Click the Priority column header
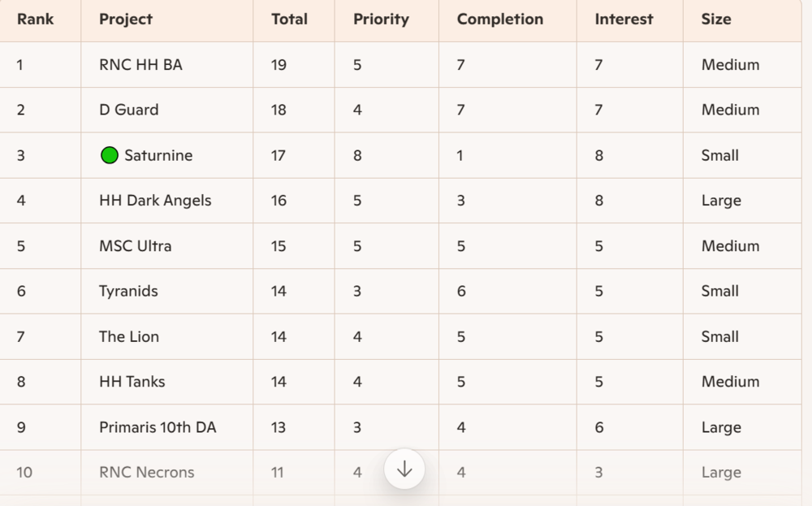 381,19
